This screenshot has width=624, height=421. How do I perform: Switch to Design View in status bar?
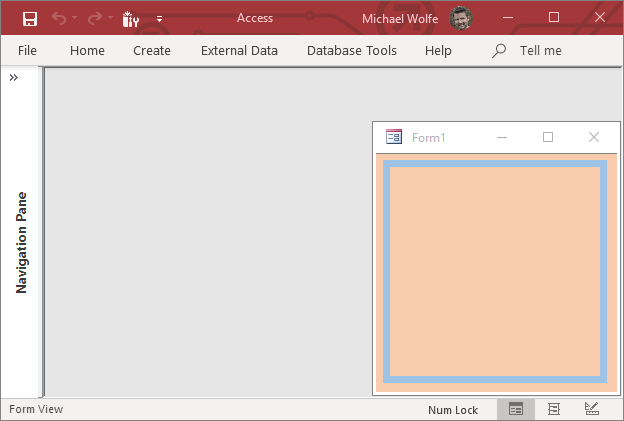591,409
